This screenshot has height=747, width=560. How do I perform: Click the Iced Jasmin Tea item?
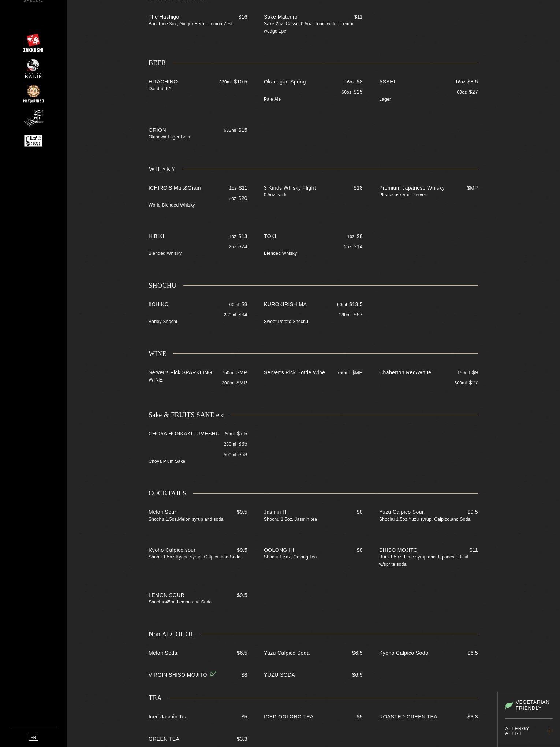(x=168, y=717)
